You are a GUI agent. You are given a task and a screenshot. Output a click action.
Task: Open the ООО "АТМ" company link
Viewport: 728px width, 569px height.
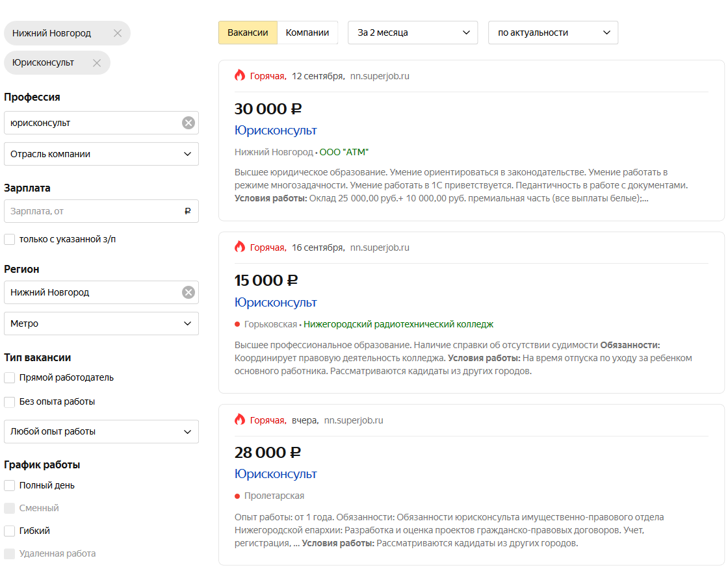coord(344,152)
